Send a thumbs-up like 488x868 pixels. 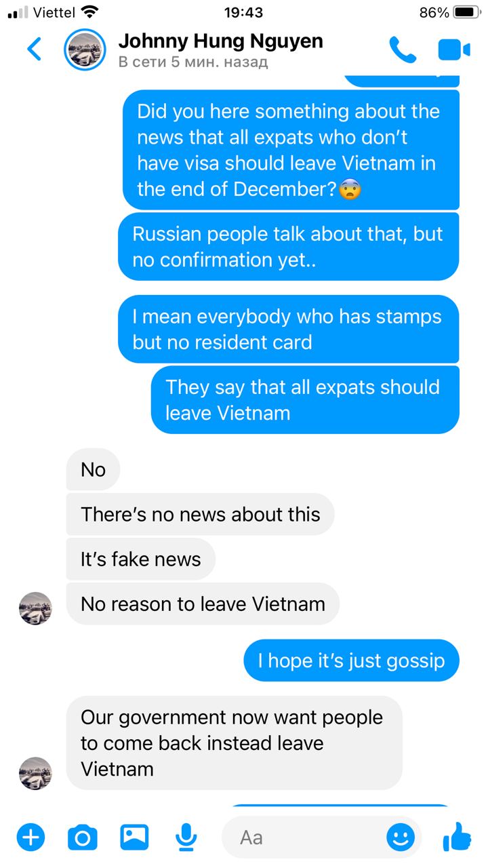457,837
